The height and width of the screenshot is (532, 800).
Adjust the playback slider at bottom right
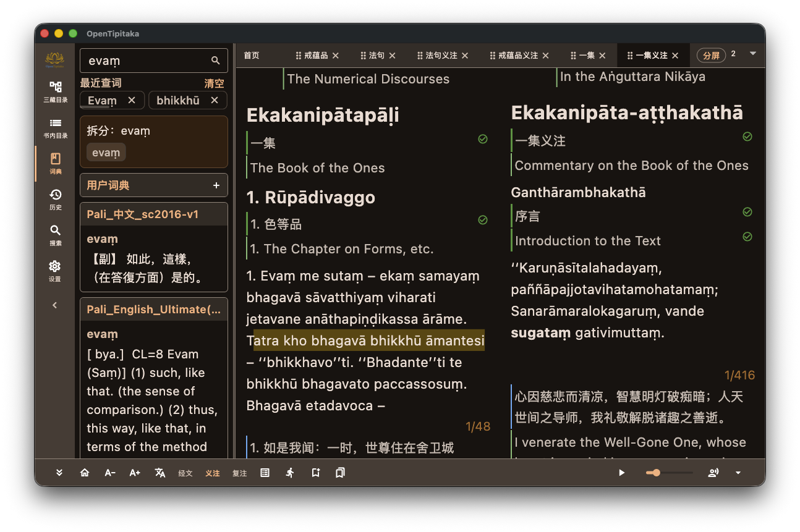click(x=655, y=473)
